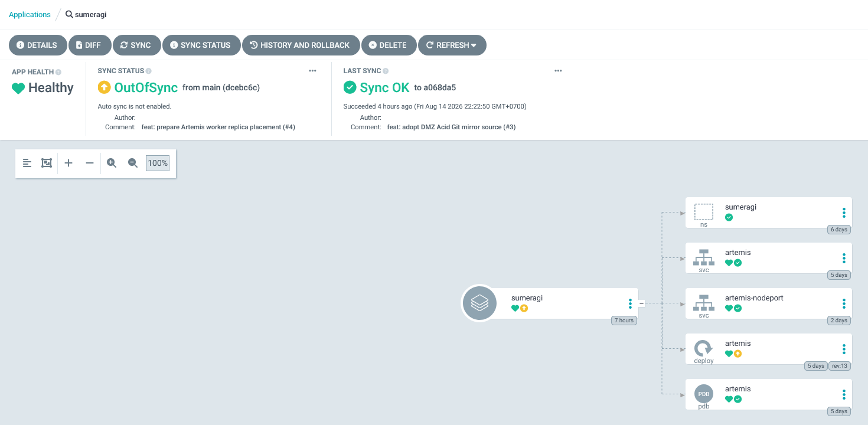The width and height of the screenshot is (868, 425).
Task: Click the compact tree view layout icon
Action: tap(27, 163)
